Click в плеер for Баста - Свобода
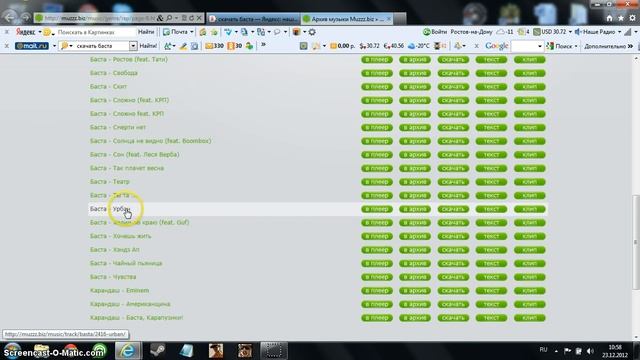 [x=377, y=73]
